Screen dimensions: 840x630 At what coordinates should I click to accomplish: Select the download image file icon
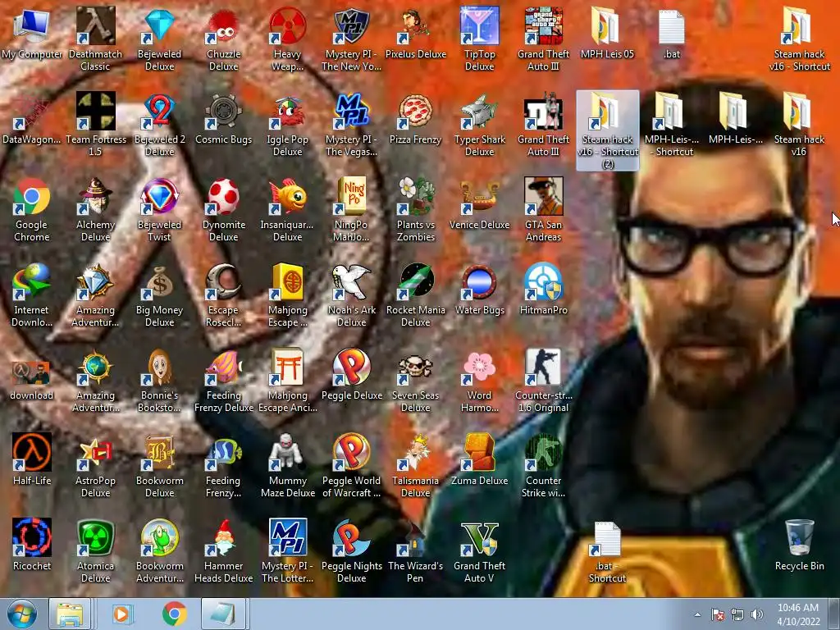[x=32, y=373]
